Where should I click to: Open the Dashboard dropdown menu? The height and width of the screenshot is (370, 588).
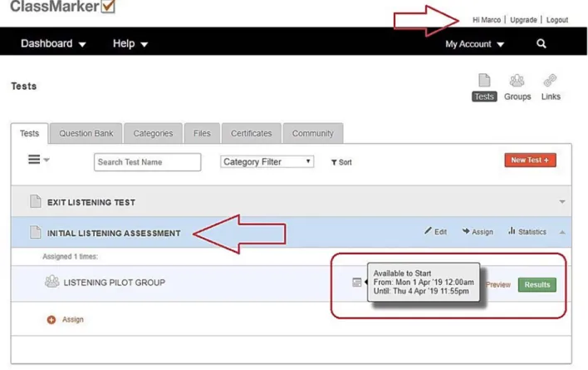(53, 43)
